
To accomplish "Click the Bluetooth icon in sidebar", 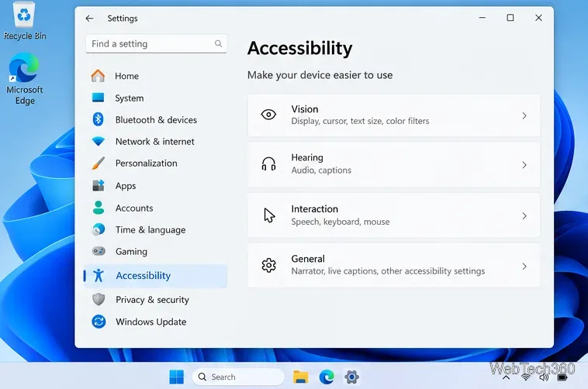I will point(98,119).
